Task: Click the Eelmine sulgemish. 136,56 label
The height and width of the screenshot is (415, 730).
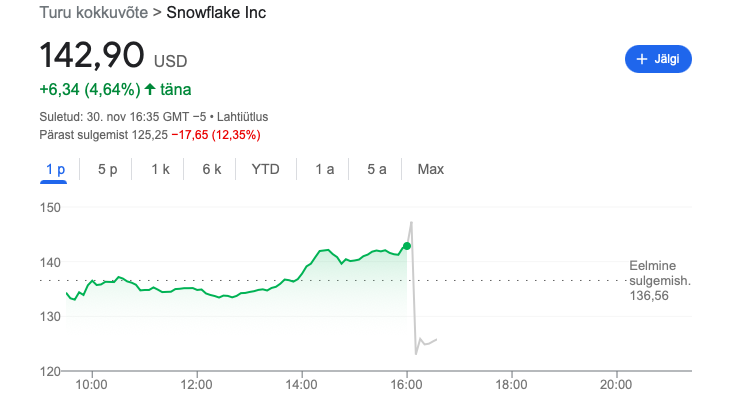Action: point(660,280)
